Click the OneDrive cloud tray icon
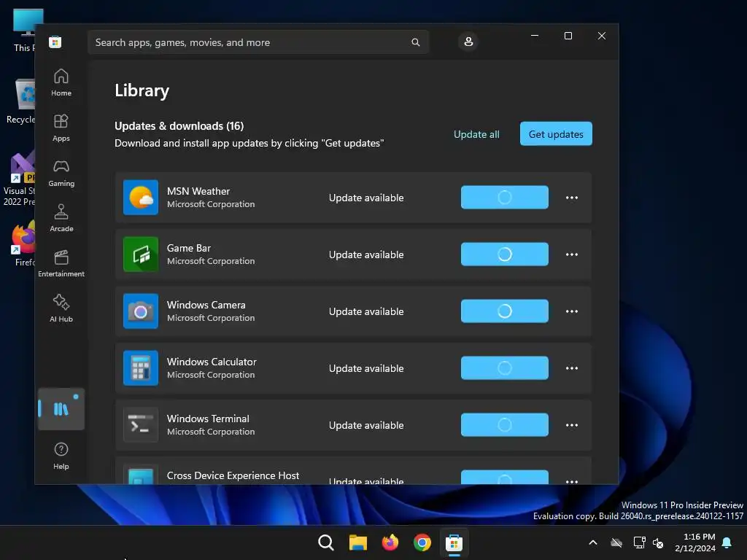The image size is (747, 560). click(x=616, y=542)
